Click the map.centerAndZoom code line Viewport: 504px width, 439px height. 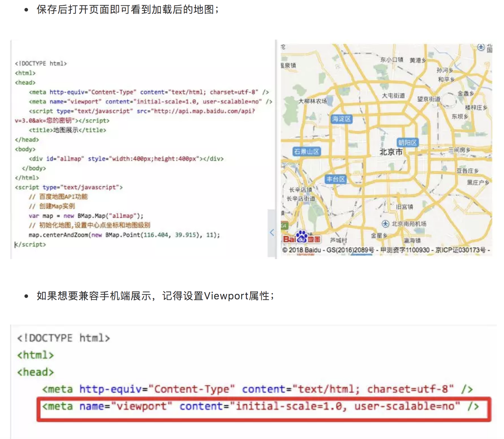click(124, 235)
